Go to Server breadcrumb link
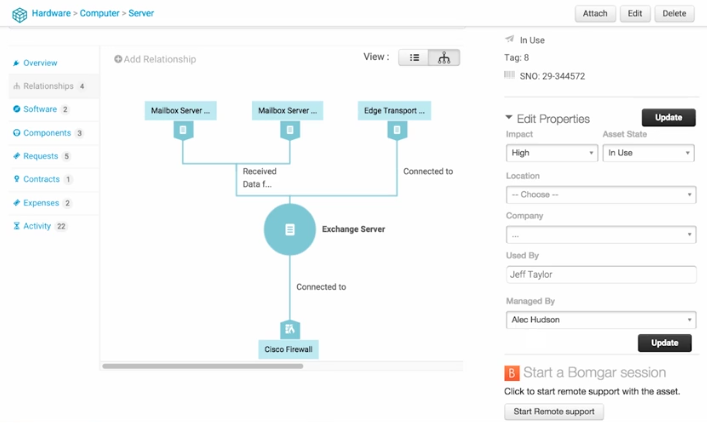 (x=141, y=13)
